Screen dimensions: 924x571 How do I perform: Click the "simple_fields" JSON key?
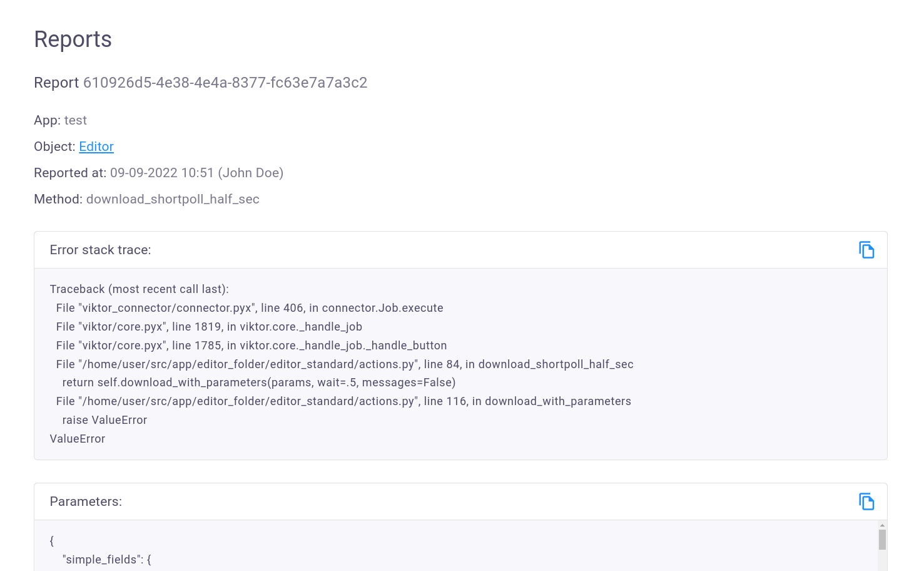(x=103, y=560)
